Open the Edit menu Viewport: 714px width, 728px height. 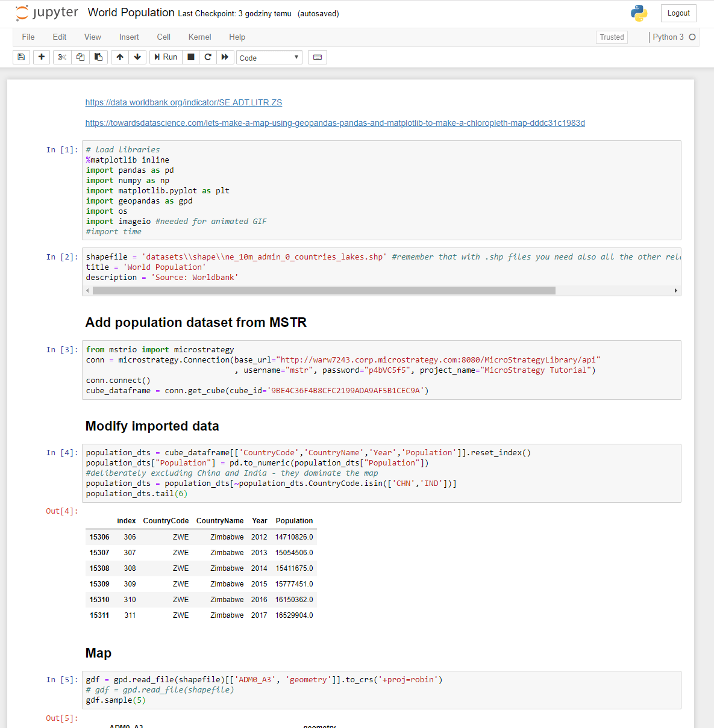point(60,37)
